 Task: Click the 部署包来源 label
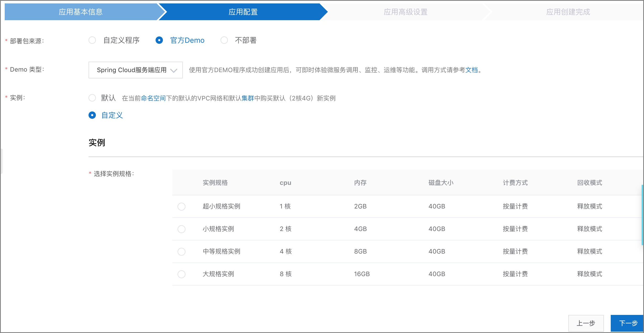pyautogui.click(x=27, y=41)
